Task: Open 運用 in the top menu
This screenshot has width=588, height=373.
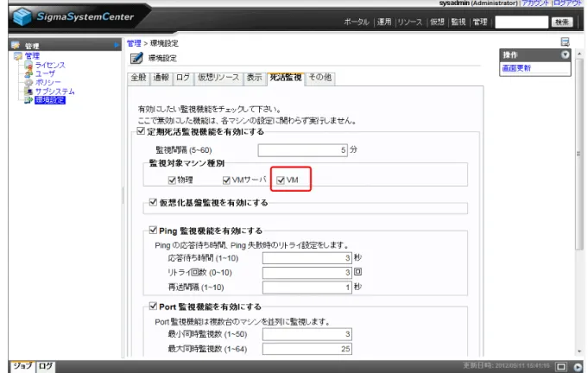Action: [384, 22]
